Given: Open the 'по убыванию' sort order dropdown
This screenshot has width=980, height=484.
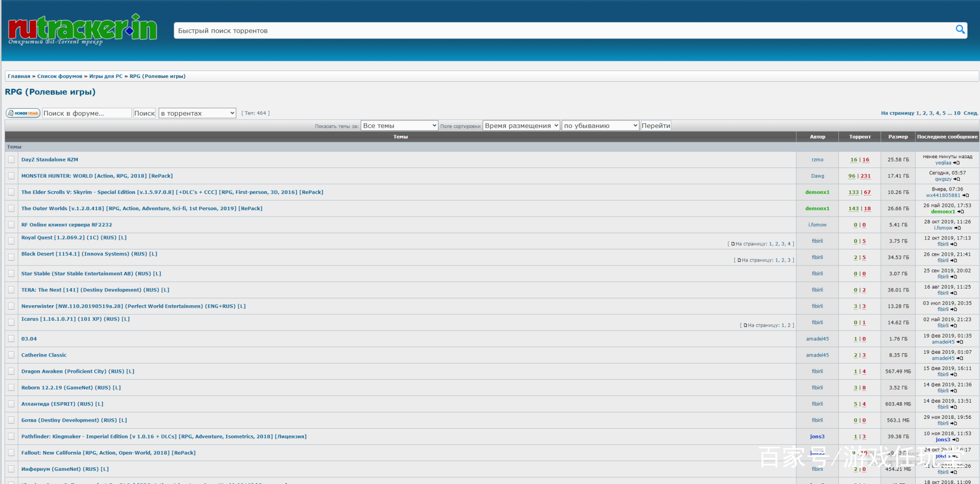Looking at the screenshot, I should 601,126.
